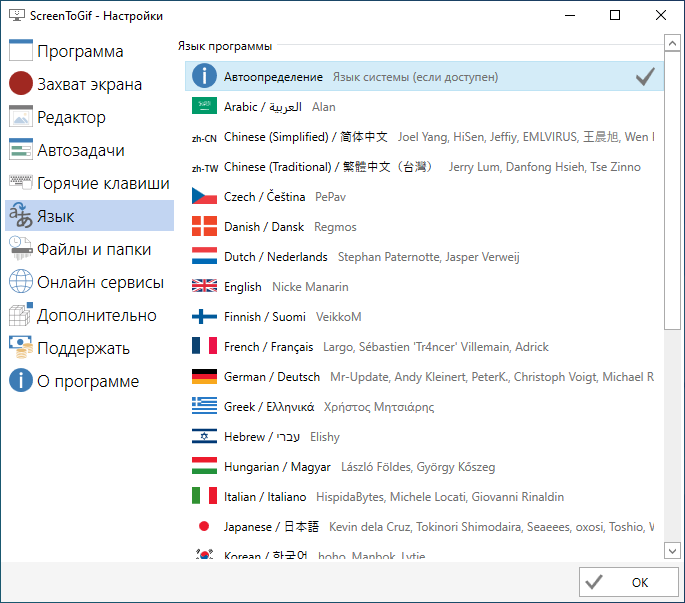
Task: Click translator name Nicke Manarin
Action: point(310,287)
